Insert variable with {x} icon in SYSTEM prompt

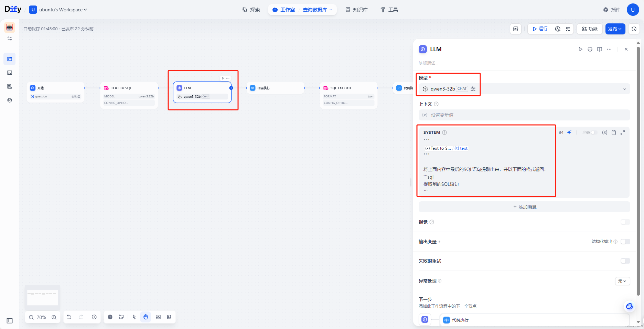[x=604, y=132]
